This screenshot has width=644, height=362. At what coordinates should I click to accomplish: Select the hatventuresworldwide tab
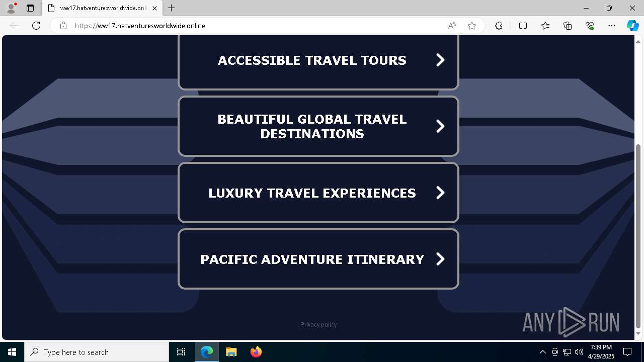point(102,8)
